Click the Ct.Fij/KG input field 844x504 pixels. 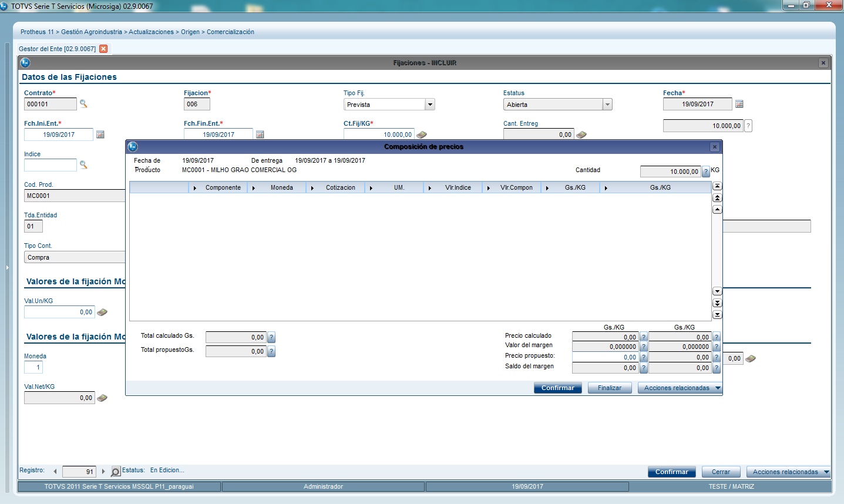coord(379,135)
